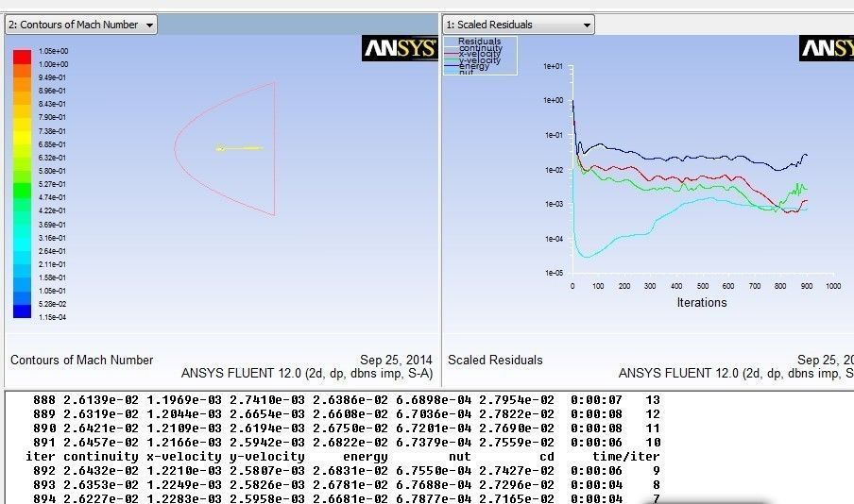This screenshot has width=854, height=504.
Task: Click the console row for iteration 892
Action: pyautogui.click(x=347, y=471)
